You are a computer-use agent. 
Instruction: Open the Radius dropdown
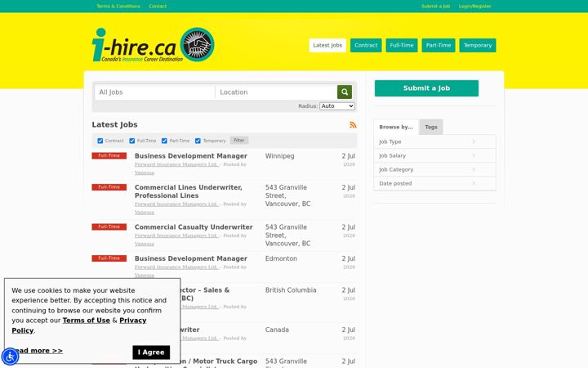click(337, 106)
